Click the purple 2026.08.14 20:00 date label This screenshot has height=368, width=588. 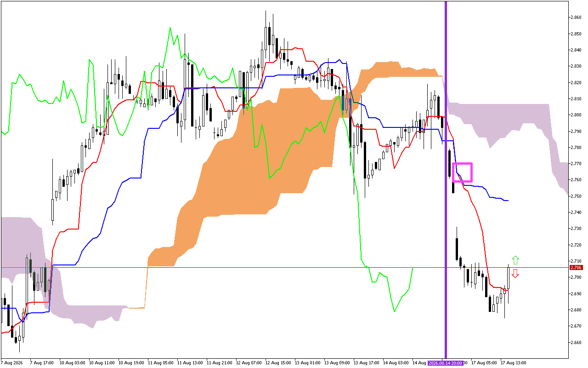[445, 363]
